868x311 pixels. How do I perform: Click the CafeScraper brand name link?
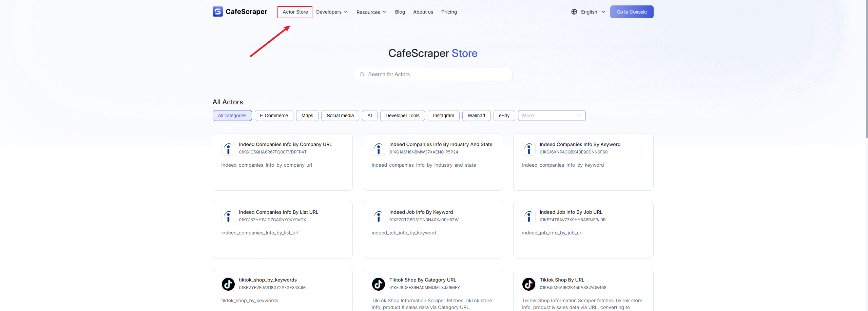point(246,12)
